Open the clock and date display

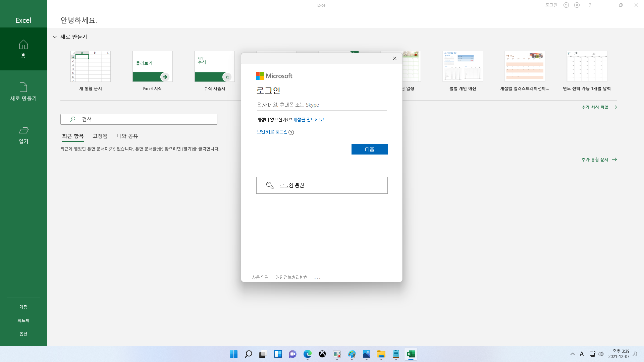(619, 354)
